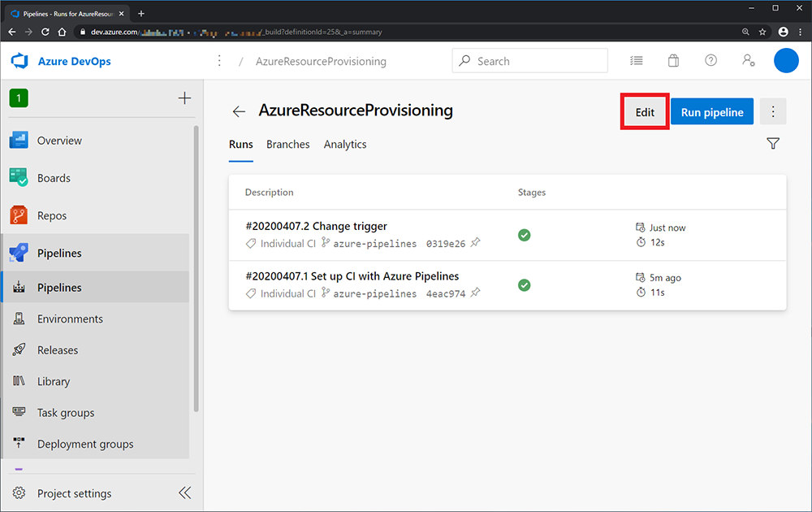Go to the browser home page
The height and width of the screenshot is (512, 812).
(x=63, y=33)
